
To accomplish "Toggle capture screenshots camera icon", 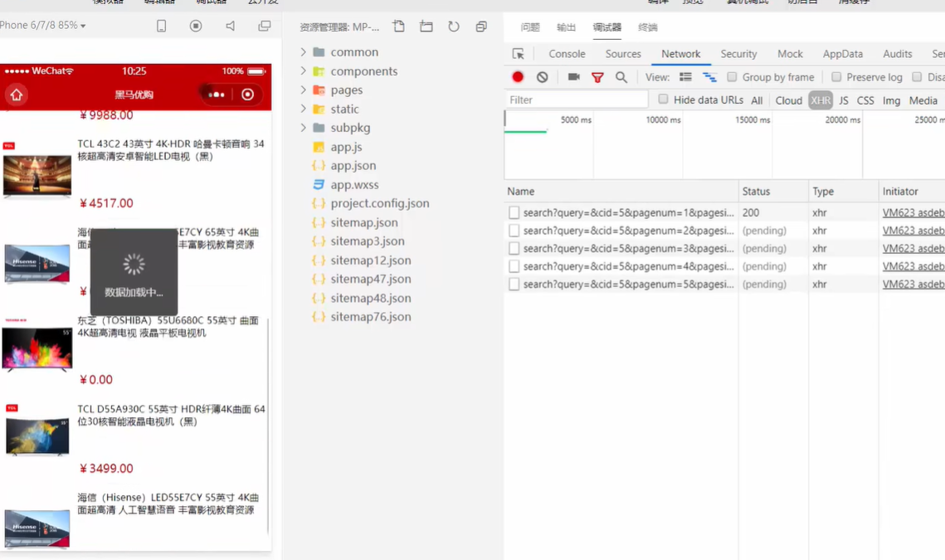I will pyautogui.click(x=574, y=77).
